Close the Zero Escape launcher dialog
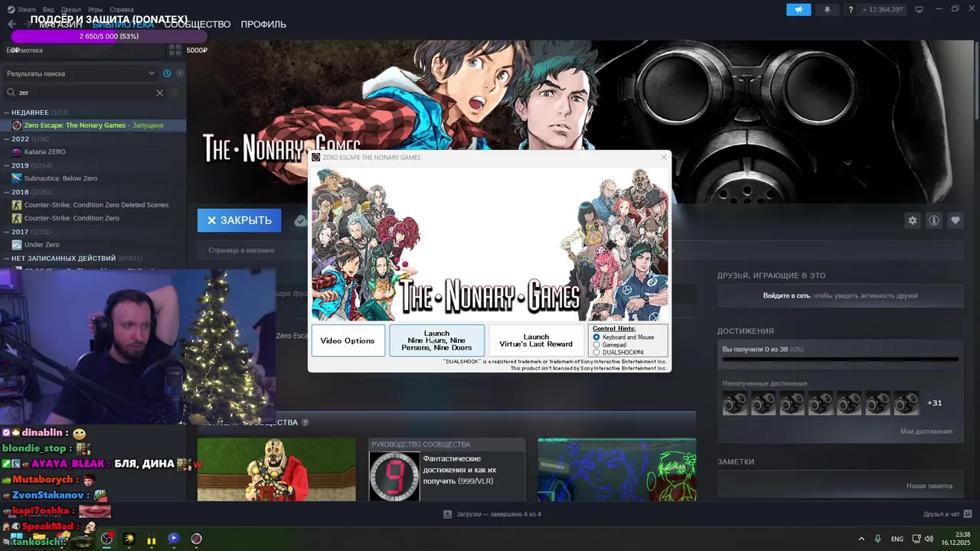This screenshot has height=551, width=980. tap(664, 157)
